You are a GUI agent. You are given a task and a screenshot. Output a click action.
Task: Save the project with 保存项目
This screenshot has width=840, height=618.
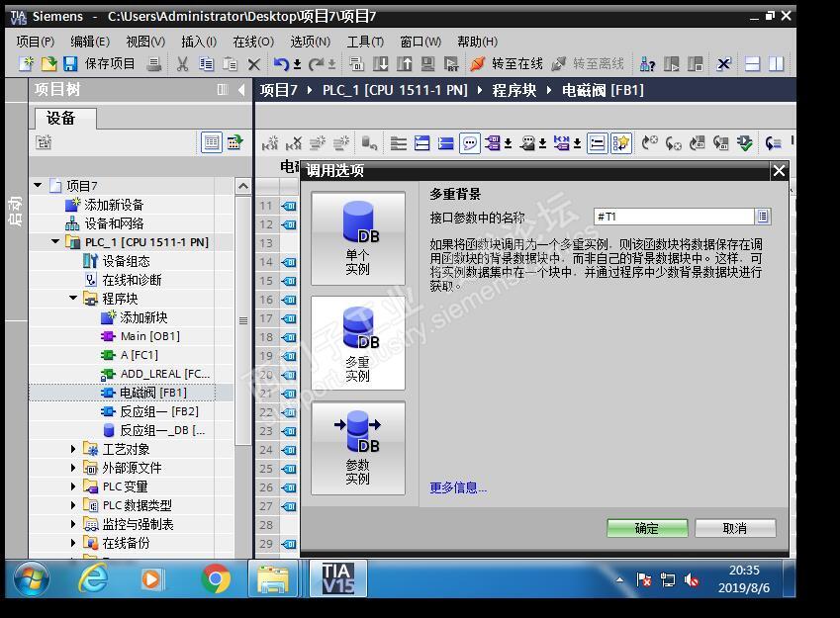(x=99, y=63)
